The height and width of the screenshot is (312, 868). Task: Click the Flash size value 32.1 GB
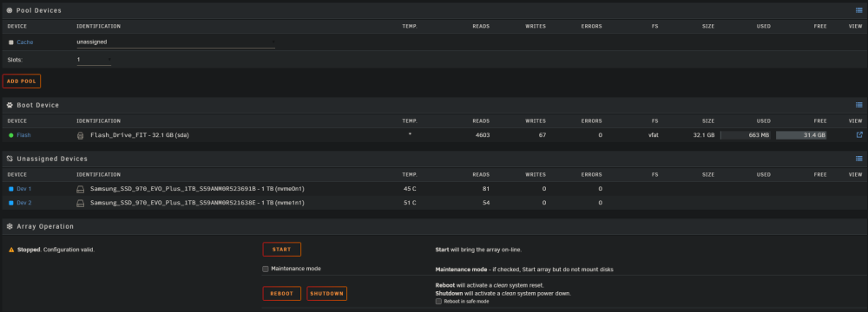(x=704, y=135)
